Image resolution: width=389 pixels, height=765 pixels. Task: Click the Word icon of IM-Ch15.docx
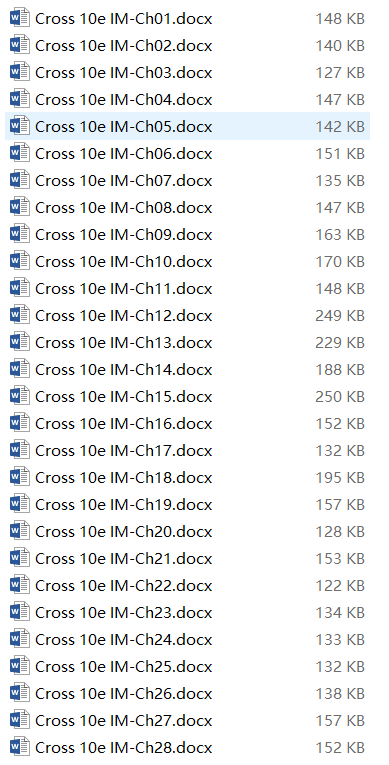tap(20, 397)
